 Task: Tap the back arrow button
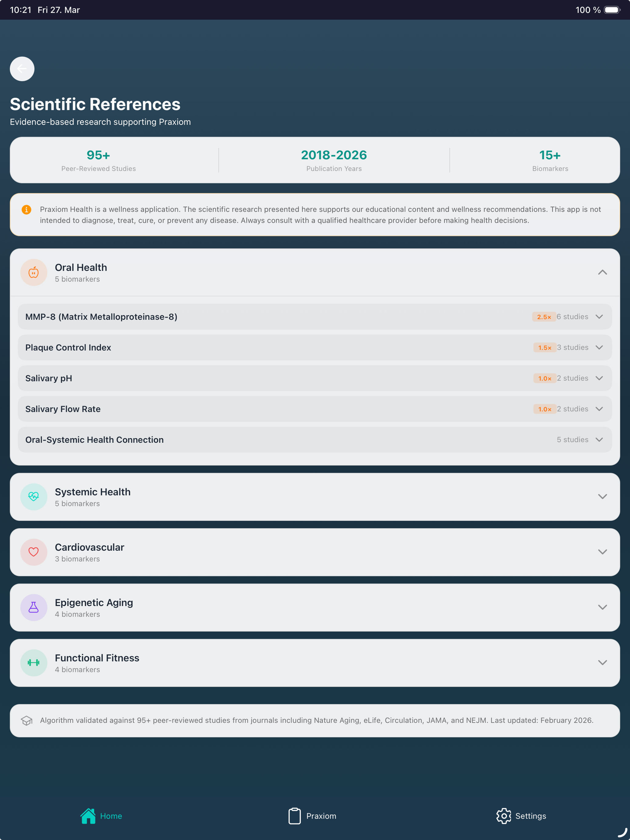(22, 69)
